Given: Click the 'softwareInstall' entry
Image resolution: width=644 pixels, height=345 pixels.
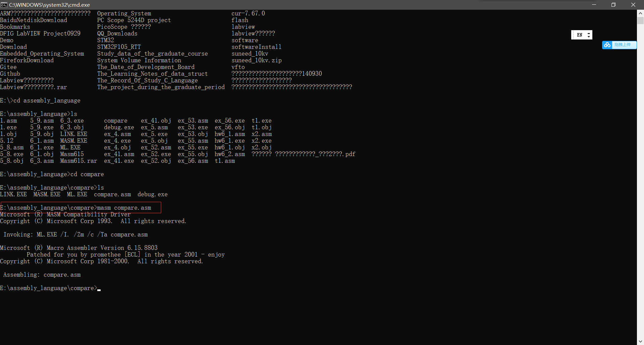Looking at the screenshot, I should tap(256, 47).
